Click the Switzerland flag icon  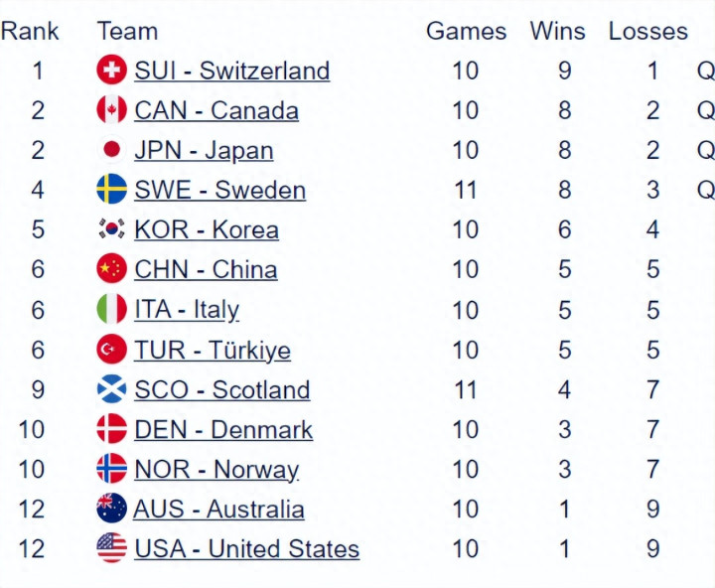pyautogui.click(x=111, y=71)
